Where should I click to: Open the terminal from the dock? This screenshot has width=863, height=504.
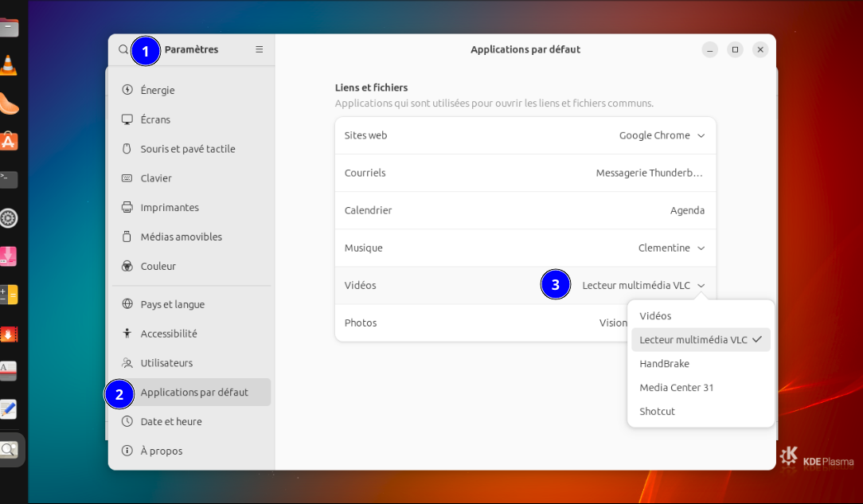click(8, 179)
